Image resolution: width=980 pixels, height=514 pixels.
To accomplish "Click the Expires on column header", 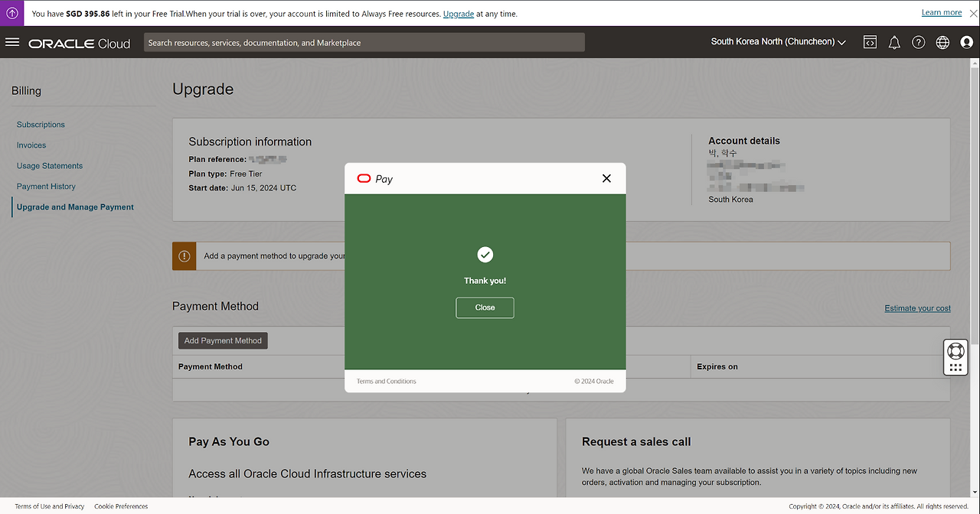I will (x=717, y=367).
